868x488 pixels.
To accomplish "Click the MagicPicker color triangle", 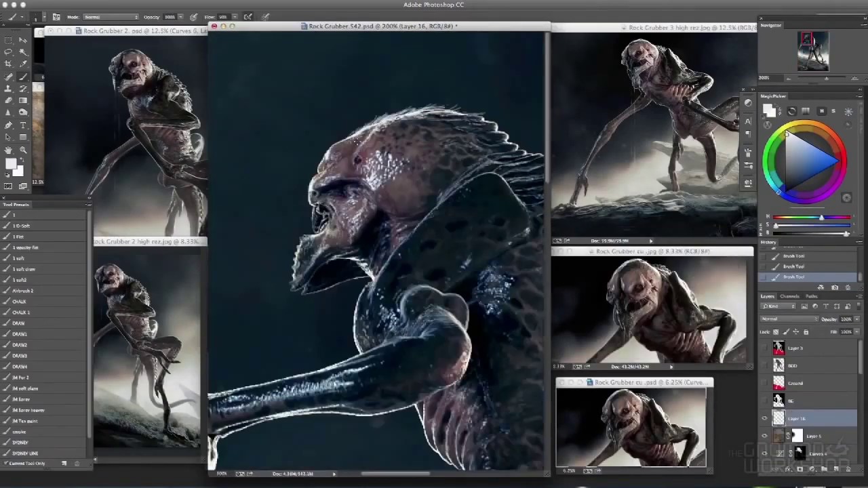I will tap(811, 161).
